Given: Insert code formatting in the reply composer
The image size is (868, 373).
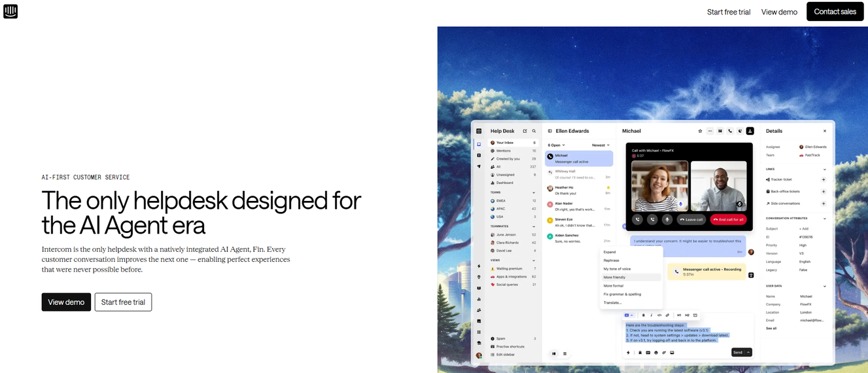Looking at the screenshot, I should pyautogui.click(x=659, y=315).
